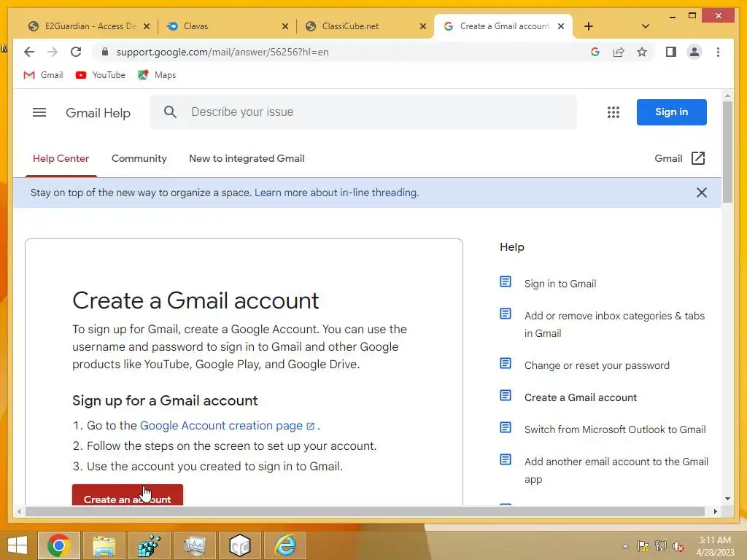Open the Gmail Help hamburger menu
Viewport: 747px width, 560px height.
39,112
